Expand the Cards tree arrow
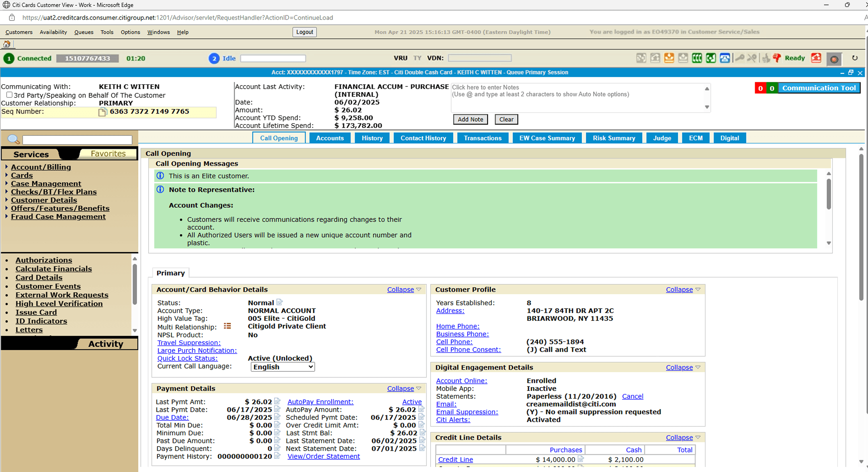868x472 pixels. pyautogui.click(x=7, y=175)
